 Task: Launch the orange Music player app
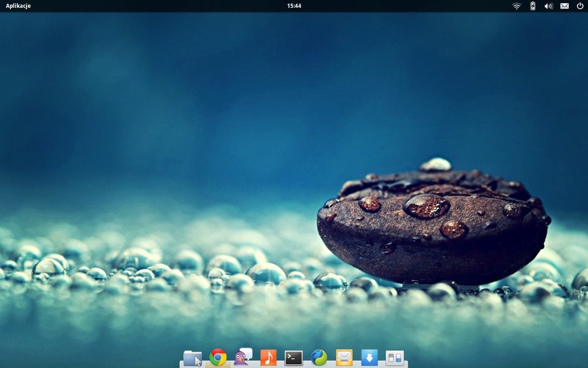[269, 358]
